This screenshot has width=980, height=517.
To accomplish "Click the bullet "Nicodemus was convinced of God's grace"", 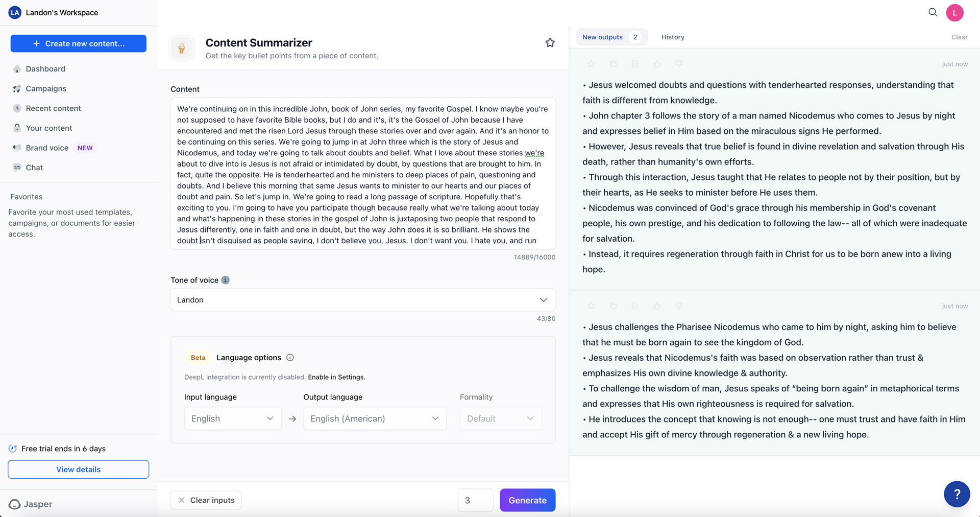I will tap(775, 223).
